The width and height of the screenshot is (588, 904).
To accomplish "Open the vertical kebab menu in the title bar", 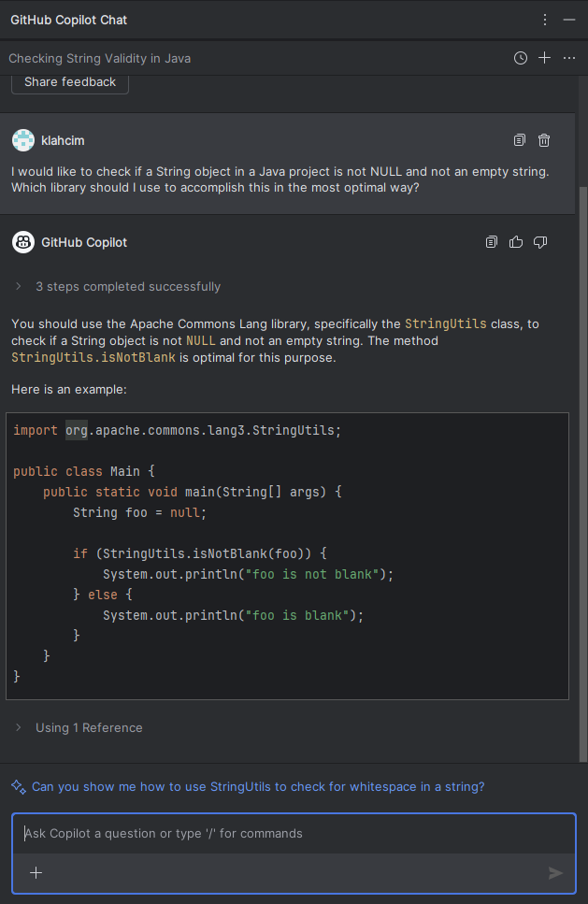I will [546, 20].
